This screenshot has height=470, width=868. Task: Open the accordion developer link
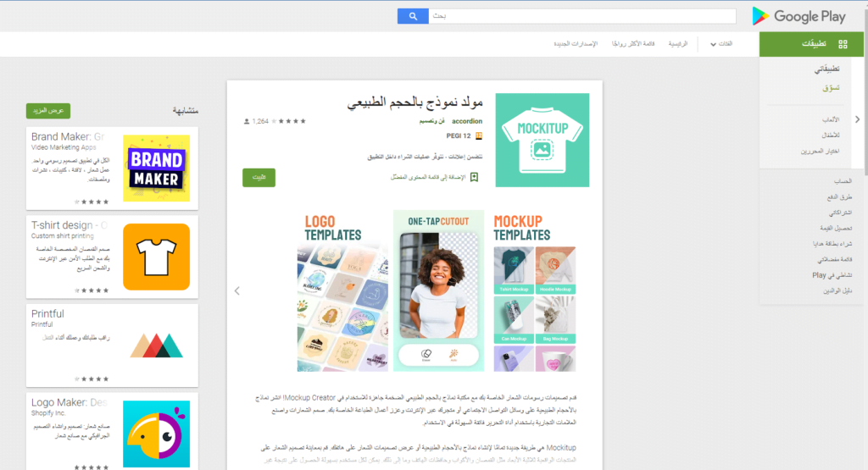tap(467, 121)
